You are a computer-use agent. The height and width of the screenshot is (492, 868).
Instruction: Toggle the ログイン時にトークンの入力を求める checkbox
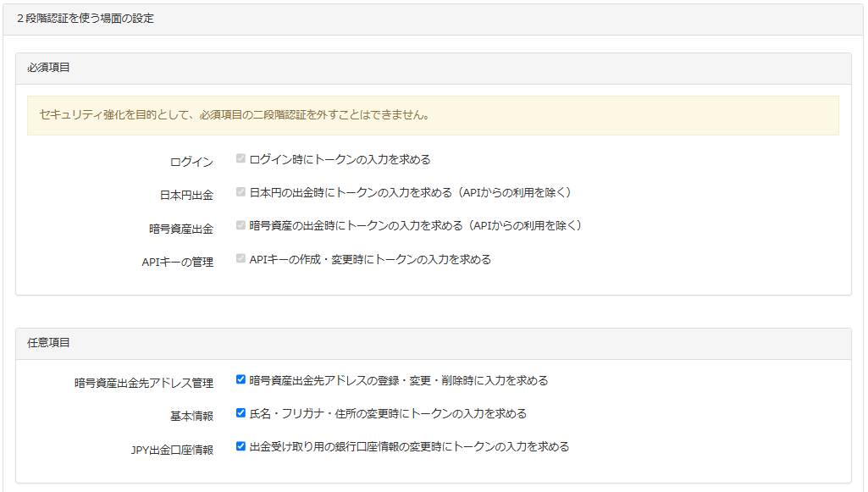pos(240,159)
